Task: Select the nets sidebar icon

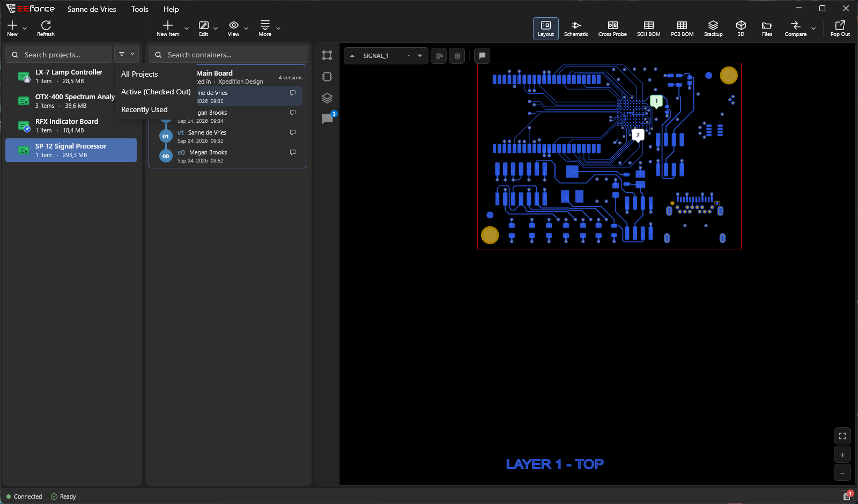Action: (327, 55)
